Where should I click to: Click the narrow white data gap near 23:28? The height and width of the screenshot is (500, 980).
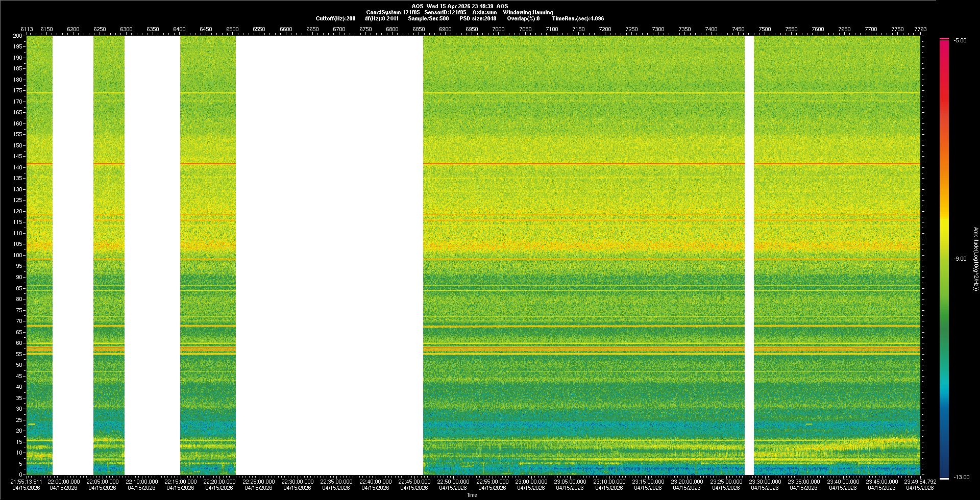749,255
